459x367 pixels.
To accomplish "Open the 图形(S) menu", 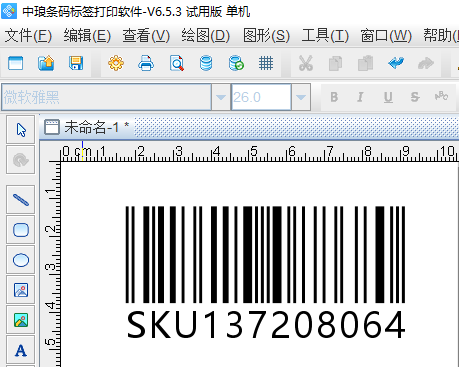I will click(266, 36).
